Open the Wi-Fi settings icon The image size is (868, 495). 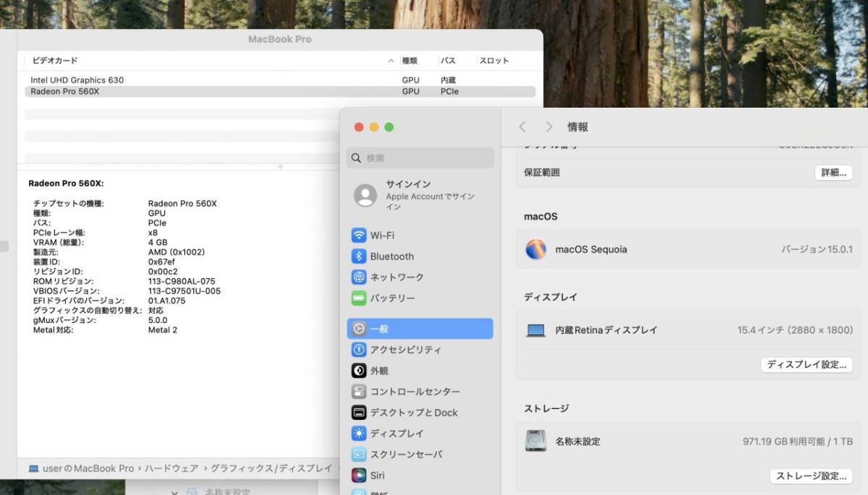coord(359,236)
